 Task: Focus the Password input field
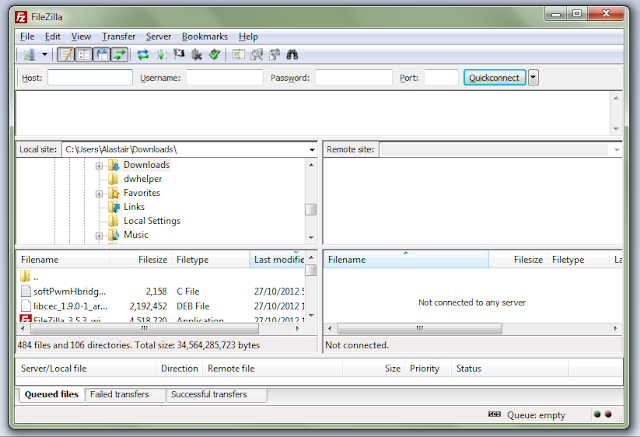click(x=353, y=78)
